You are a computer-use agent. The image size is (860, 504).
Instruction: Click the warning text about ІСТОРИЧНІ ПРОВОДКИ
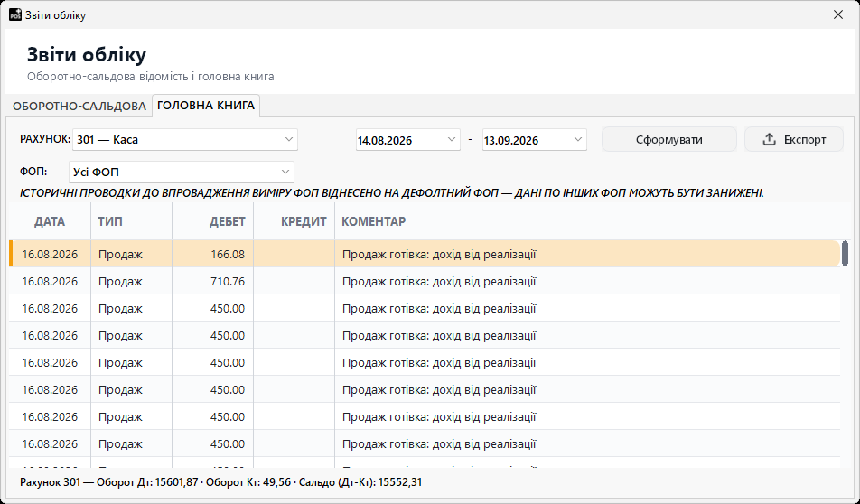[x=392, y=193]
